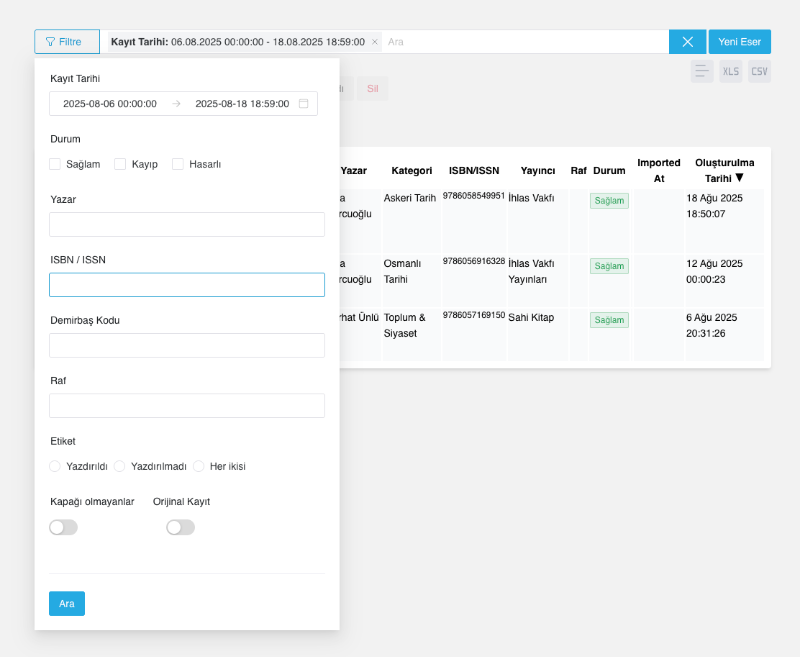Open the start date 2025-08-06 picker
Image resolution: width=800 pixels, height=657 pixels.
(110, 104)
